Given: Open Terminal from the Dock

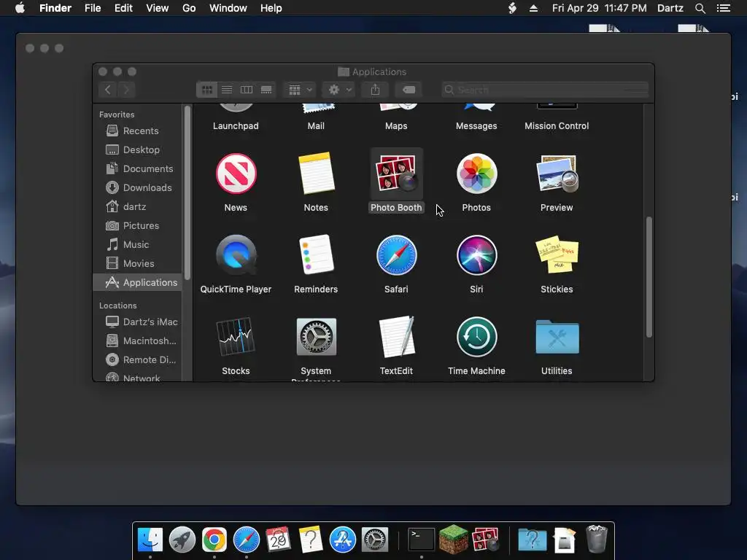Looking at the screenshot, I should click(422, 540).
